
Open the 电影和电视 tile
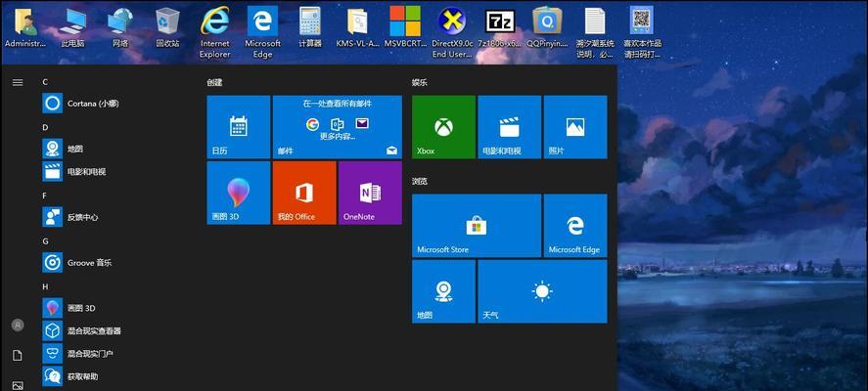pyautogui.click(x=509, y=127)
